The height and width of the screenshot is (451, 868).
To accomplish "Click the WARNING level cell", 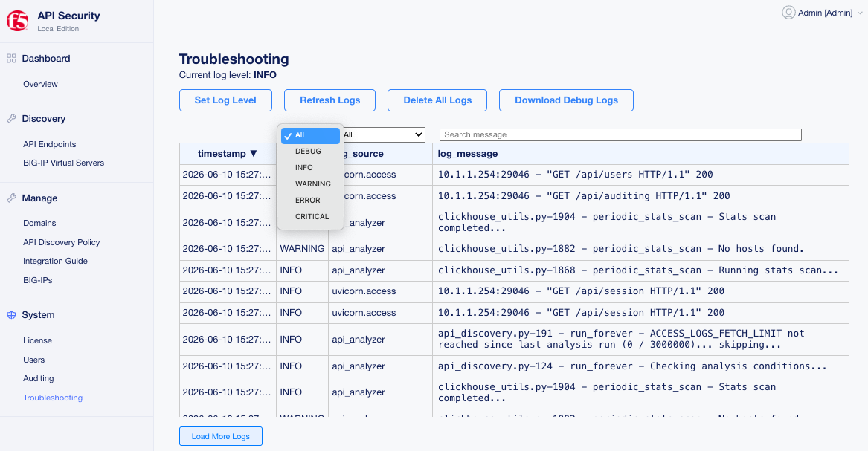I will tap(302, 249).
